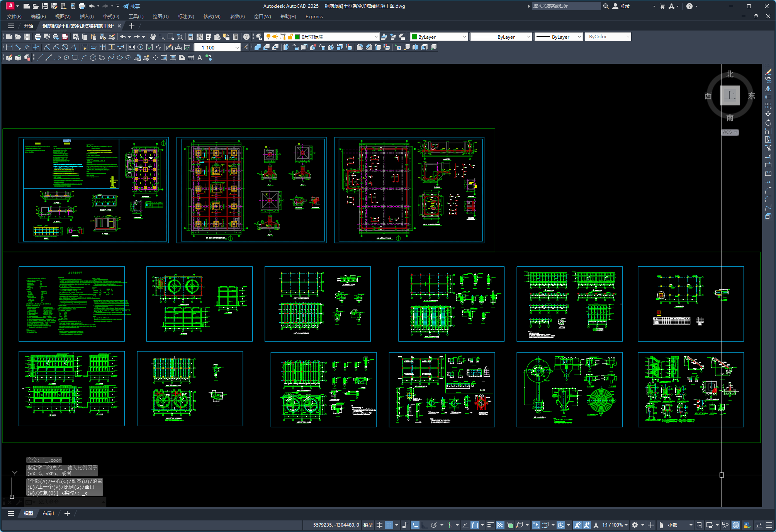Screen dimensions: 776x532
Task: Toggle the grid display in status bar
Action: point(379,525)
